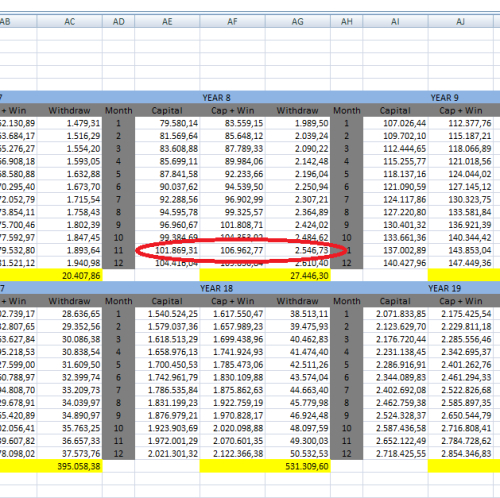
Task: Select Year 19 capital cell 2.071.833,85
Action: pyautogui.click(x=395, y=314)
